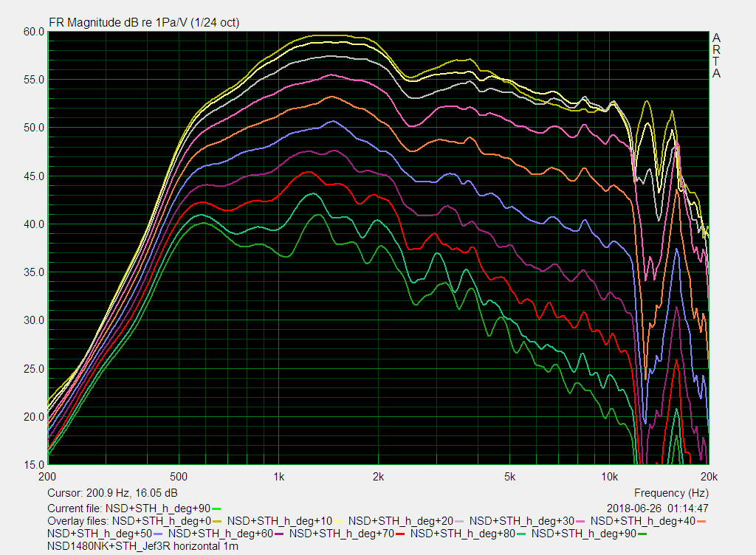This screenshot has height=555, width=756.
Task: Click the '20k' frequency axis label
Action: (709, 477)
